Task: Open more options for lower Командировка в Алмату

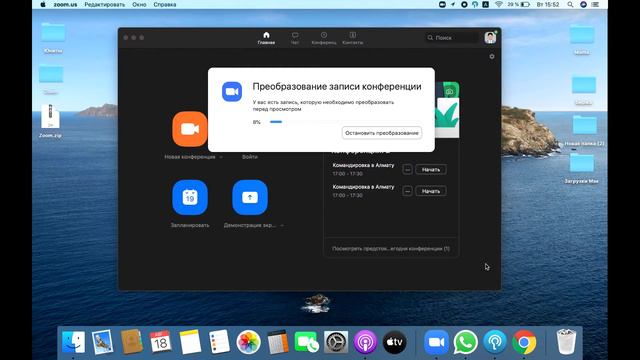Action: click(x=407, y=191)
